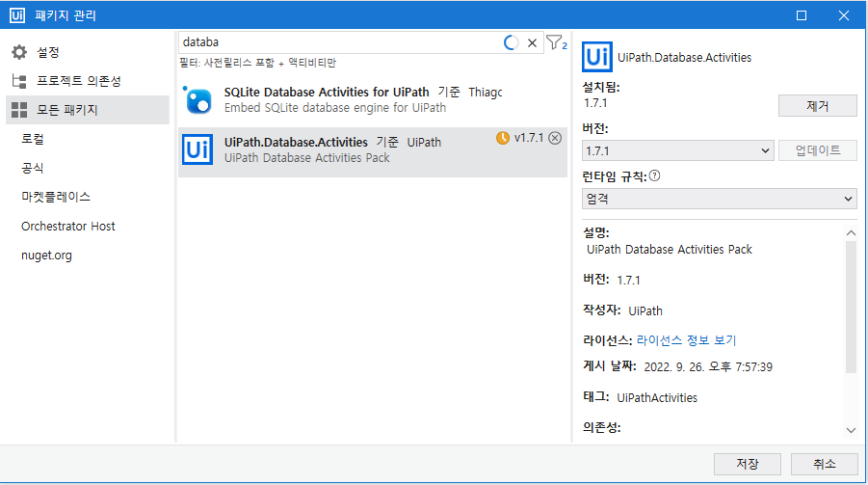Clear the search with the X icon

532,42
